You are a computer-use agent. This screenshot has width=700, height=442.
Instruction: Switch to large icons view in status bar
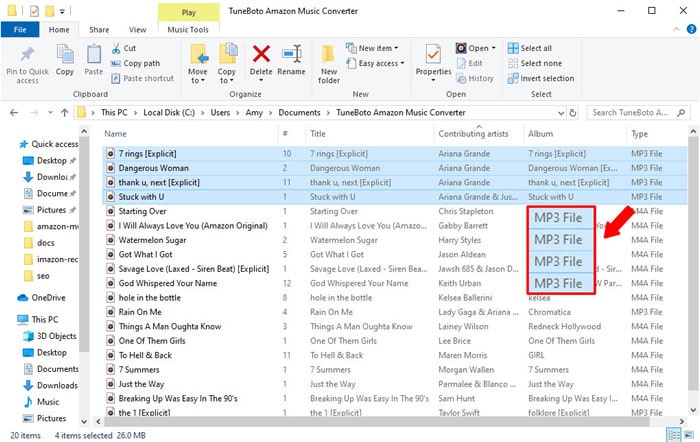click(688, 435)
